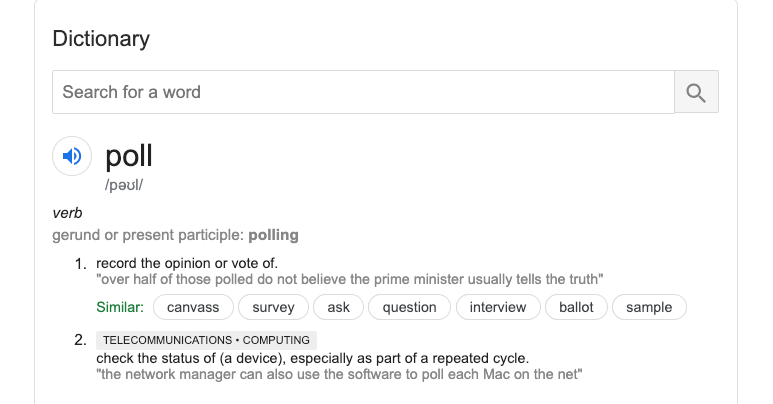Viewport: 773px width, 404px height.
Task: Open the ask similar word
Action: tap(339, 307)
